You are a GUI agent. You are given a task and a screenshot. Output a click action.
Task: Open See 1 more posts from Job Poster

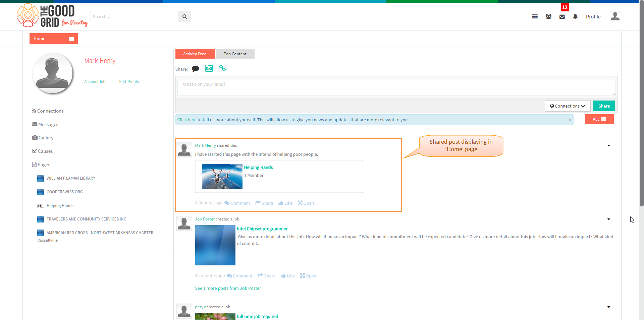[x=228, y=288]
